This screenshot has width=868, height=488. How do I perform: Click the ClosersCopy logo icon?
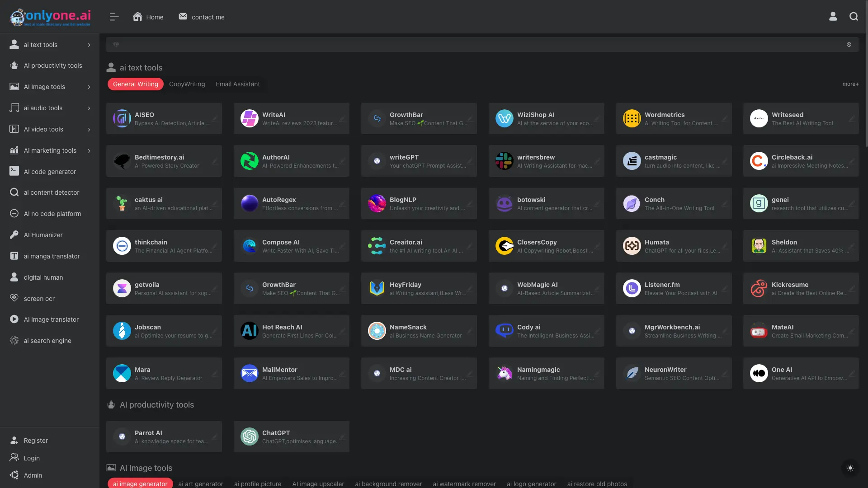(x=505, y=246)
